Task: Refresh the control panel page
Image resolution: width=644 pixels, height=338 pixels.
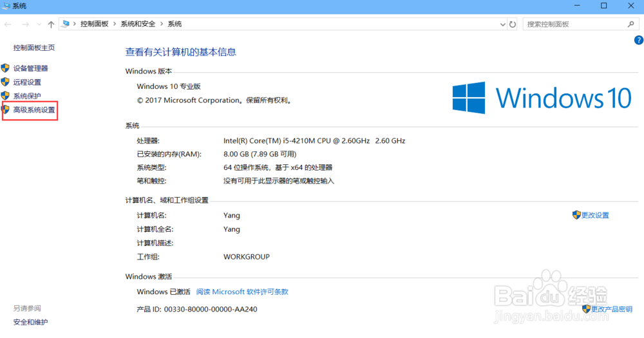Action: coord(513,24)
